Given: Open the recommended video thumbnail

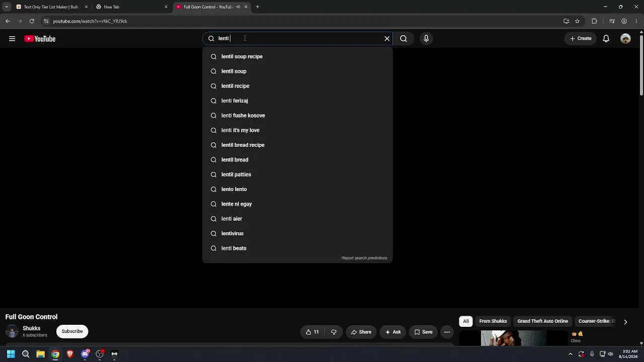Looking at the screenshot, I should coord(513,338).
